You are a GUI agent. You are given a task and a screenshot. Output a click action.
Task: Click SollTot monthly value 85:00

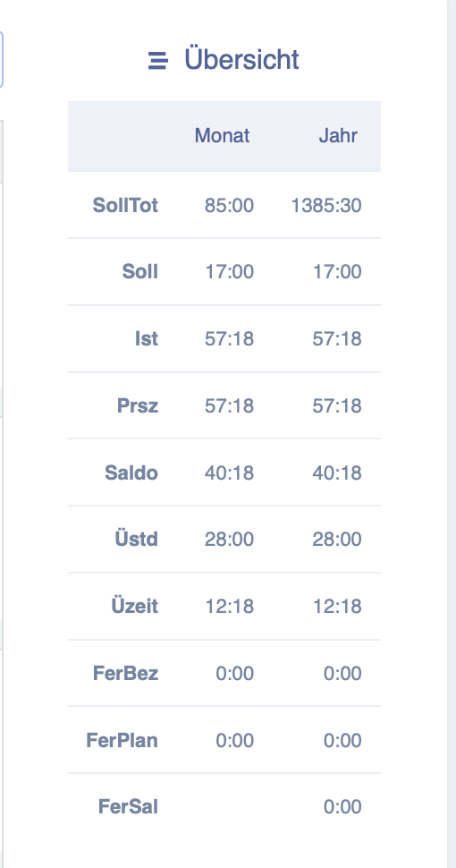tap(229, 206)
